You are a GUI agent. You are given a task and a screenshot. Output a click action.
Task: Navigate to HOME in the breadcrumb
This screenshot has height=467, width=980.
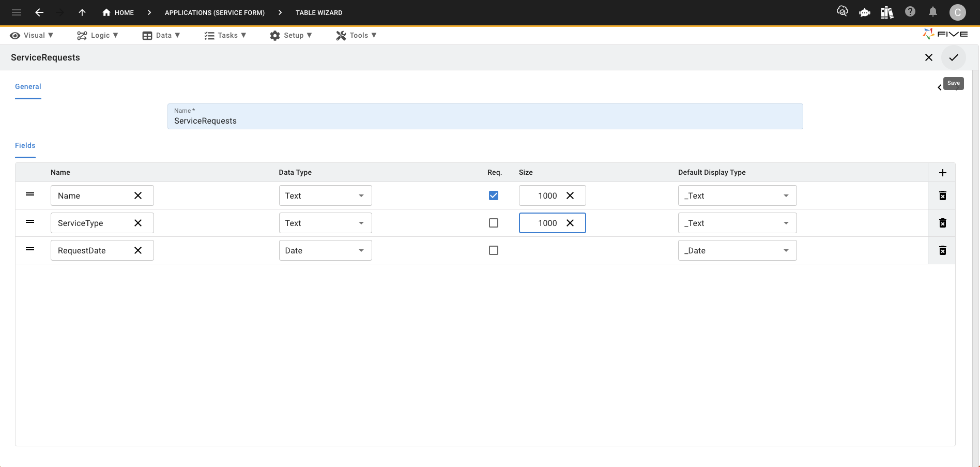pyautogui.click(x=118, y=12)
